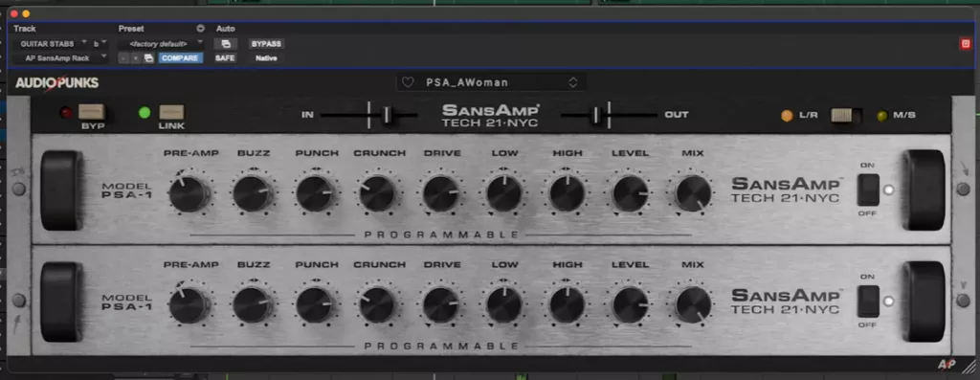Image resolution: width=980 pixels, height=380 pixels.
Task: Click the top unit MIX knob
Action: (x=693, y=193)
